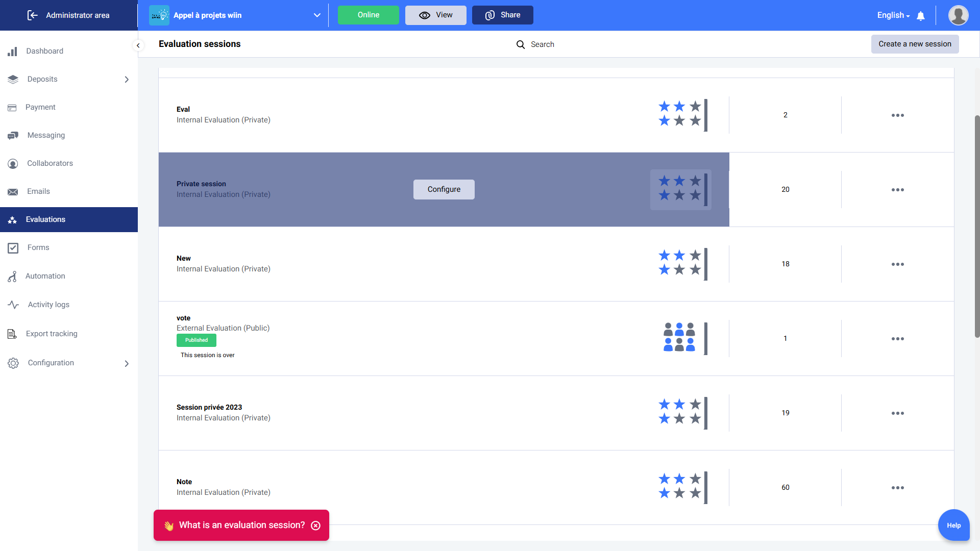Click the search magnifier icon
Screen dimensions: 980x551
[520, 44]
